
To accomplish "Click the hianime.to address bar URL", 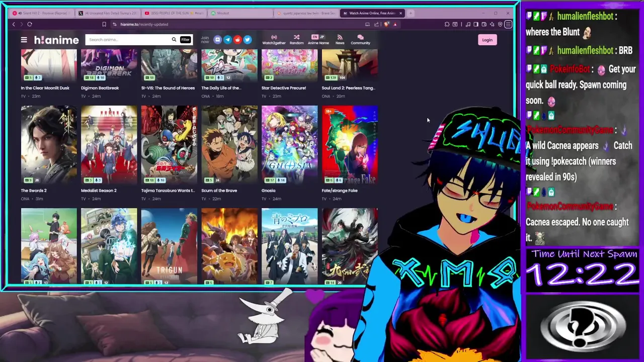I will click(144, 24).
